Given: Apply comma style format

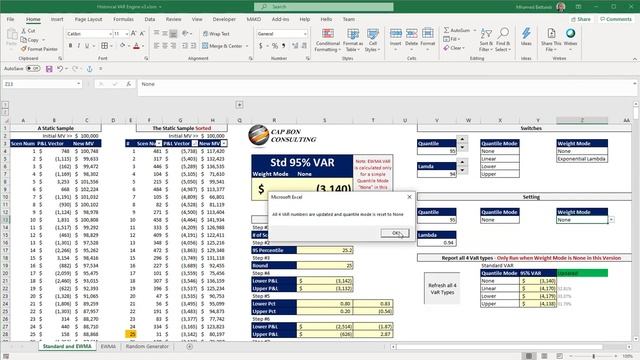Looking at the screenshot, I should (284, 46).
